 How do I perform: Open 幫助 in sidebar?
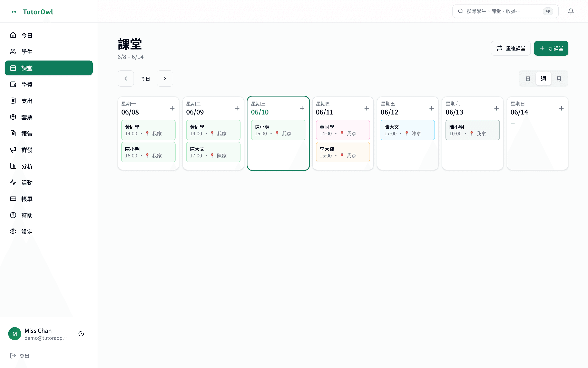tap(49, 215)
